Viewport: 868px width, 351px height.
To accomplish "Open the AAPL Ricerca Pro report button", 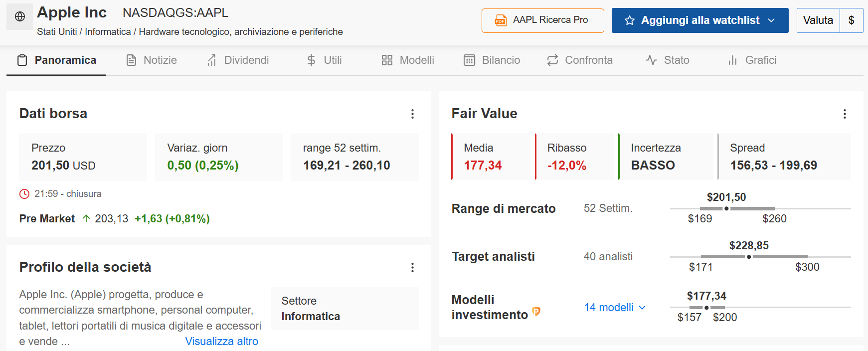I will click(x=543, y=20).
